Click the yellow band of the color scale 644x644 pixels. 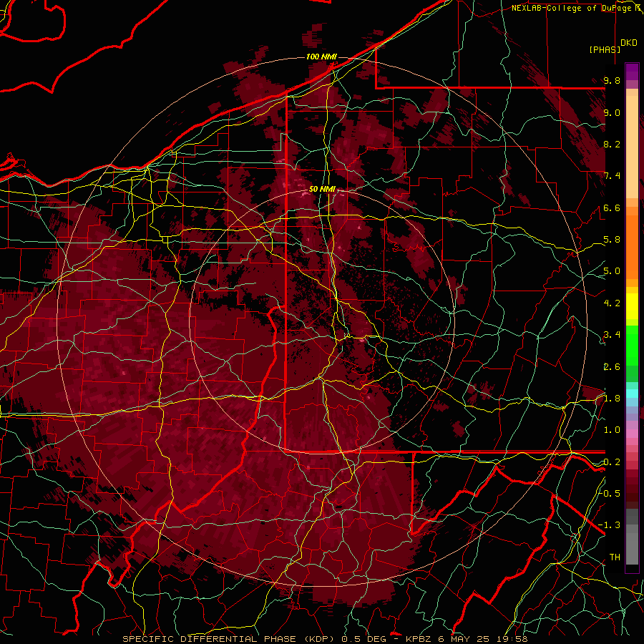coord(632,306)
